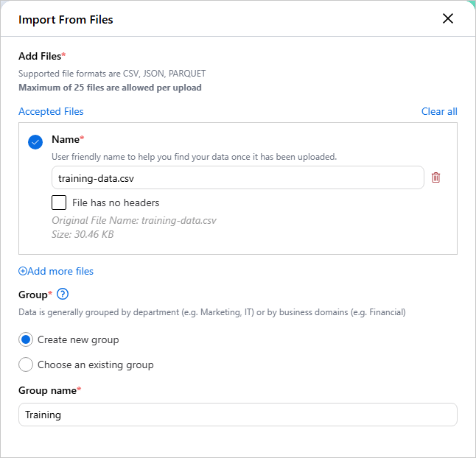Focus the Group name input containing Training
This screenshot has height=458, width=476.
pyautogui.click(x=238, y=415)
